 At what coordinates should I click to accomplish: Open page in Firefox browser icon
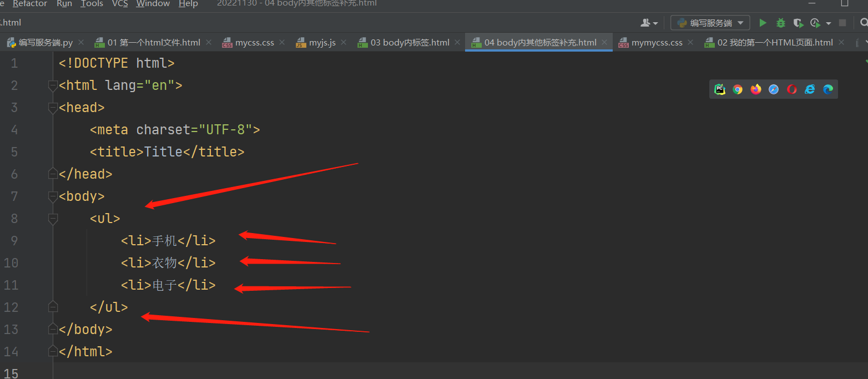point(756,89)
